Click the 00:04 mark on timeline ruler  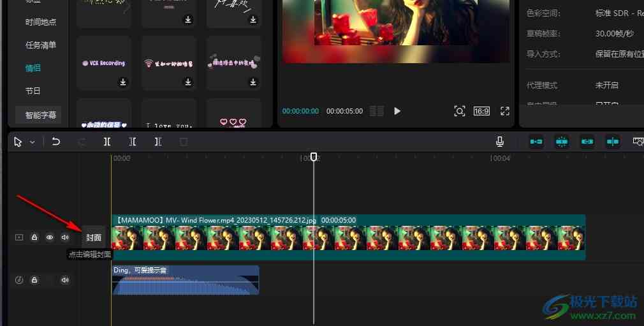click(x=501, y=158)
